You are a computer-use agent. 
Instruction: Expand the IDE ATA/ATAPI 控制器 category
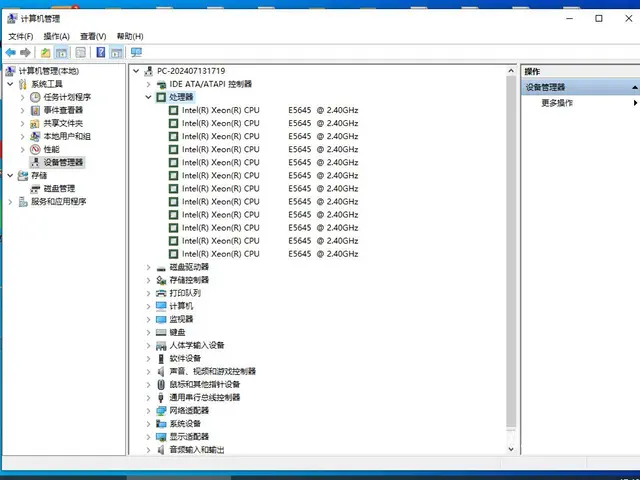point(149,84)
